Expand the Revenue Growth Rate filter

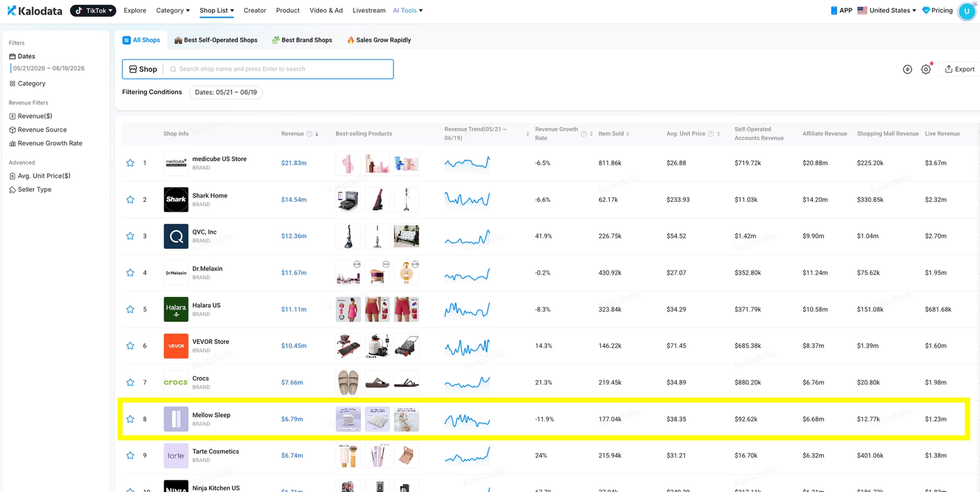[x=45, y=143]
